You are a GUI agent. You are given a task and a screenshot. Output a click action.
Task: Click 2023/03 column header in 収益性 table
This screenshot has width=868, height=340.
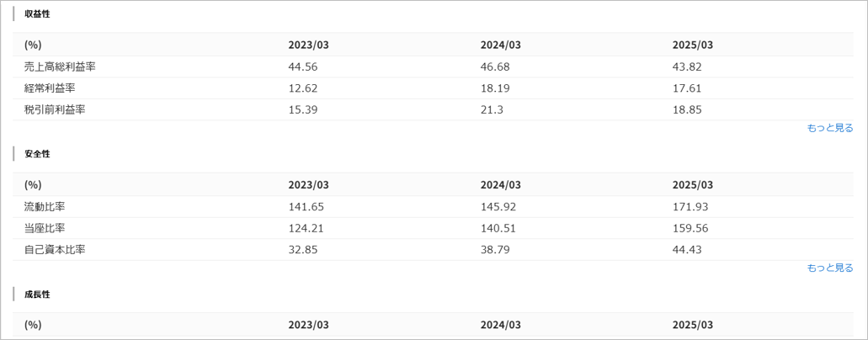[308, 45]
